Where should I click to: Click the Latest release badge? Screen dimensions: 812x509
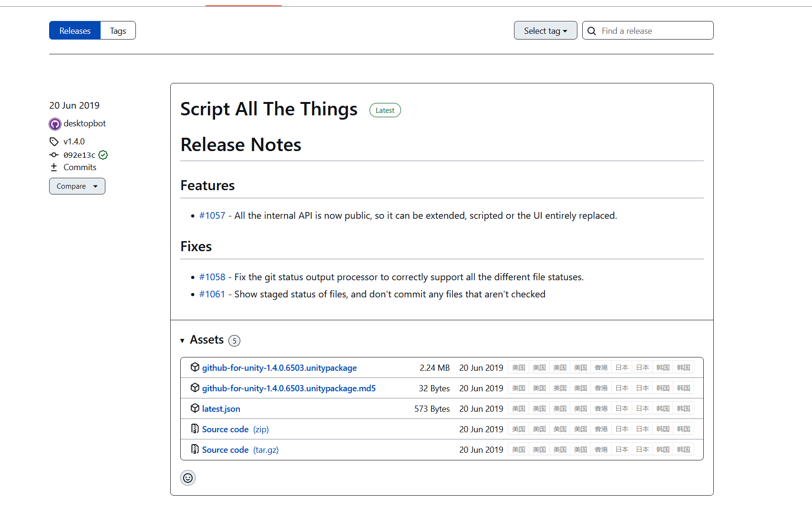pyautogui.click(x=385, y=110)
